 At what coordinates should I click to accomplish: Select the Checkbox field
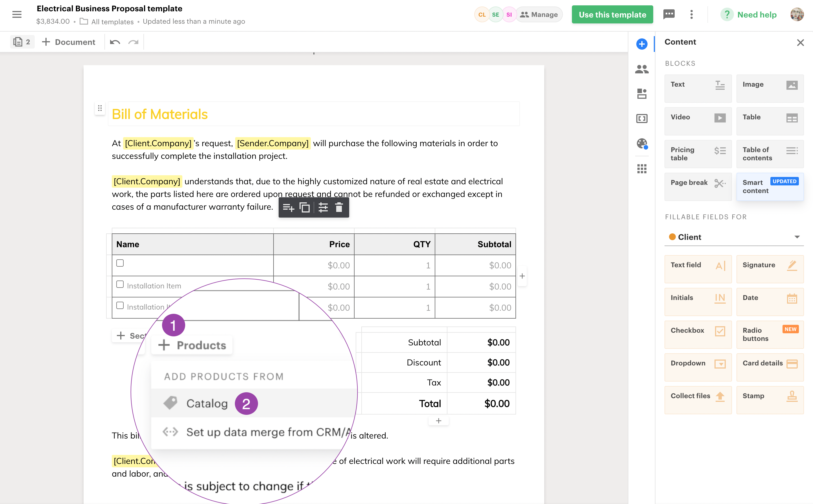click(698, 334)
